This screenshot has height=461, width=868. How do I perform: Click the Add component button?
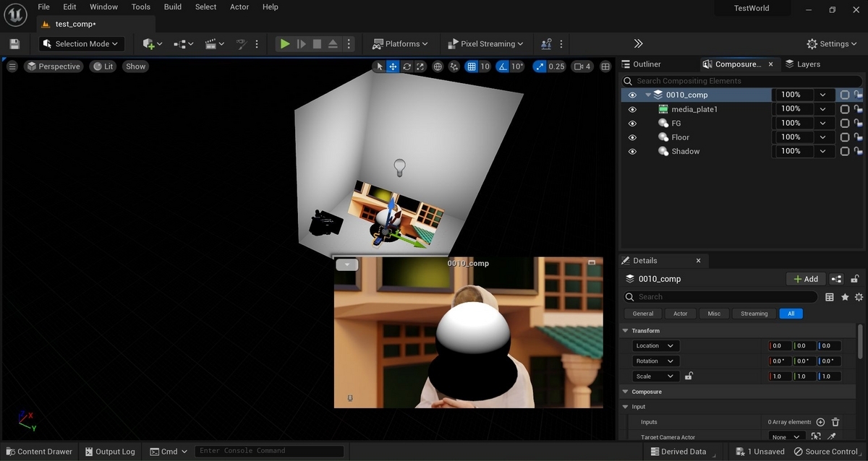(x=806, y=279)
